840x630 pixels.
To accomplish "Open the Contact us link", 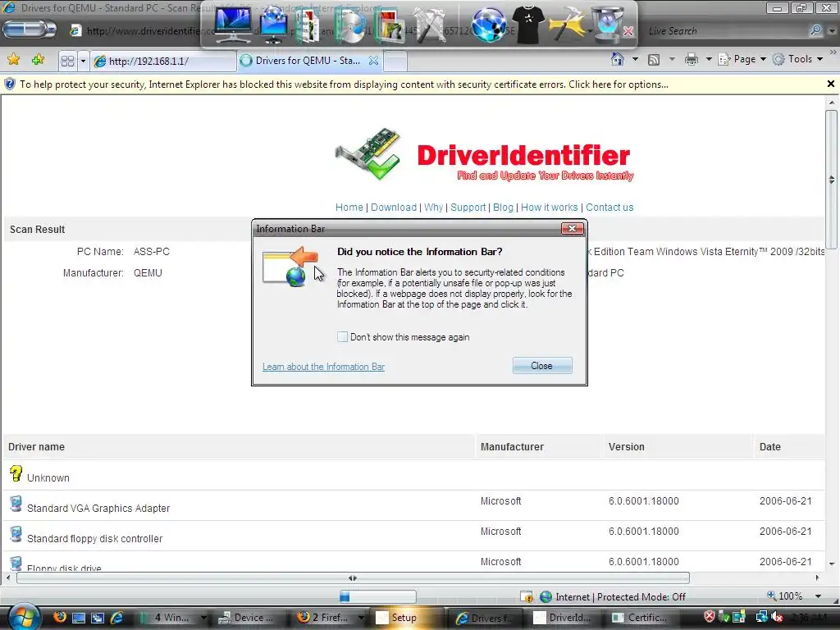I will click(x=609, y=208).
